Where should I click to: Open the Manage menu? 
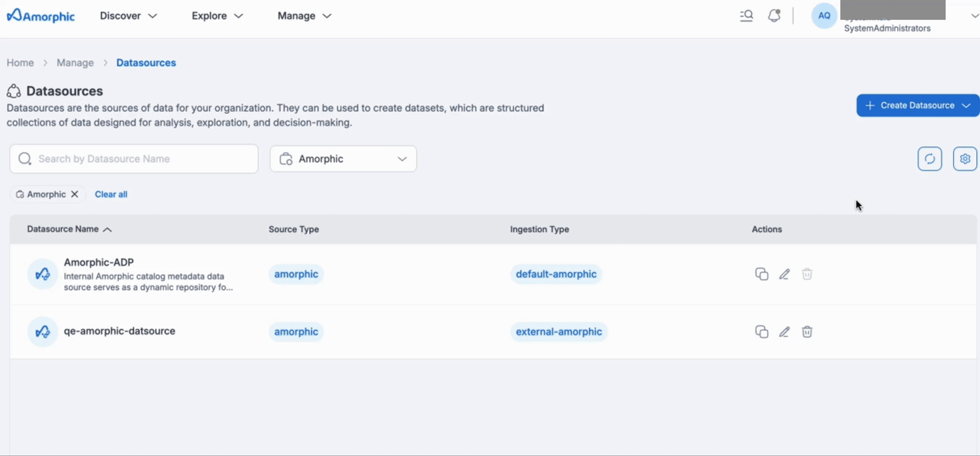[x=305, y=16]
